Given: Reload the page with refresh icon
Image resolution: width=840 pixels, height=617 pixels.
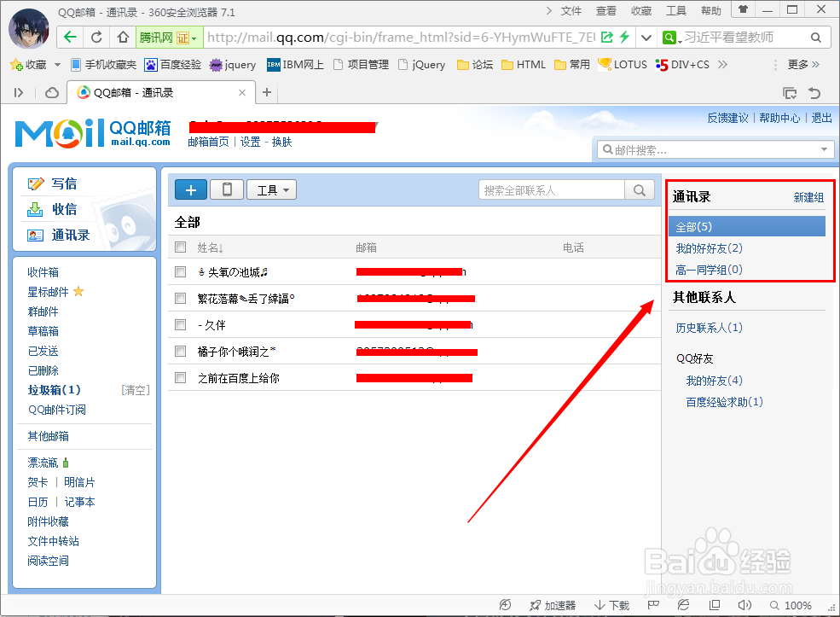Looking at the screenshot, I should [96, 37].
